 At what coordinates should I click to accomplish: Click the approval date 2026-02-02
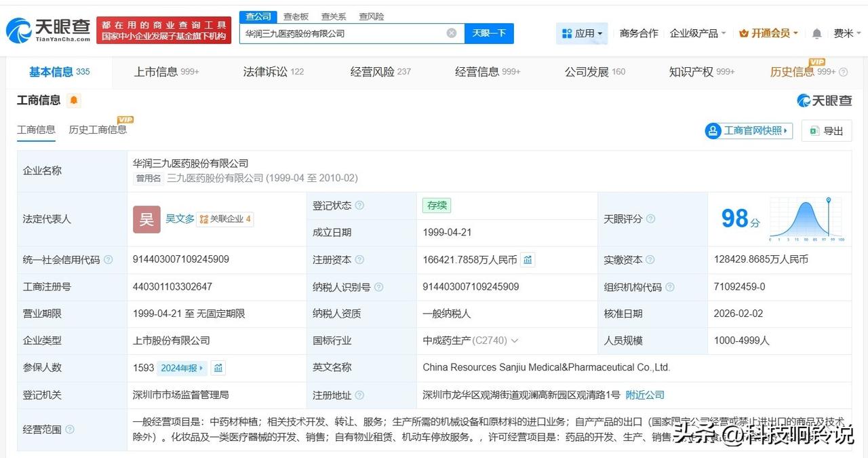[738, 313]
